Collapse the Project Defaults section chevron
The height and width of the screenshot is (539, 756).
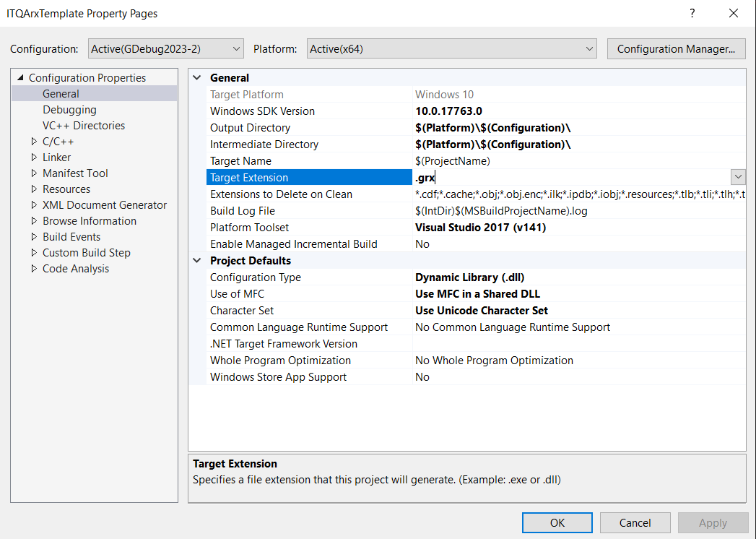196,260
